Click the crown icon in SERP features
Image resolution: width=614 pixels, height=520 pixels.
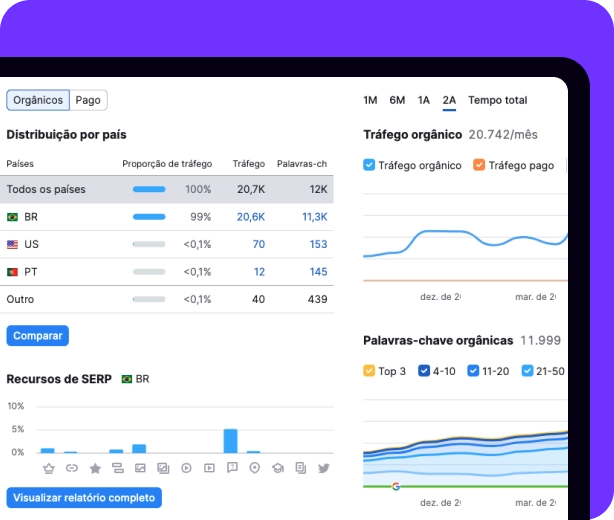[48, 468]
